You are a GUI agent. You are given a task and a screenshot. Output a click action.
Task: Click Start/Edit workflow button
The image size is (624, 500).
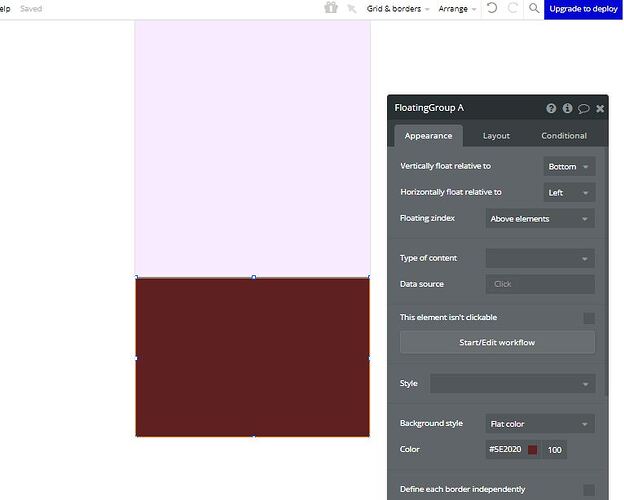497,342
